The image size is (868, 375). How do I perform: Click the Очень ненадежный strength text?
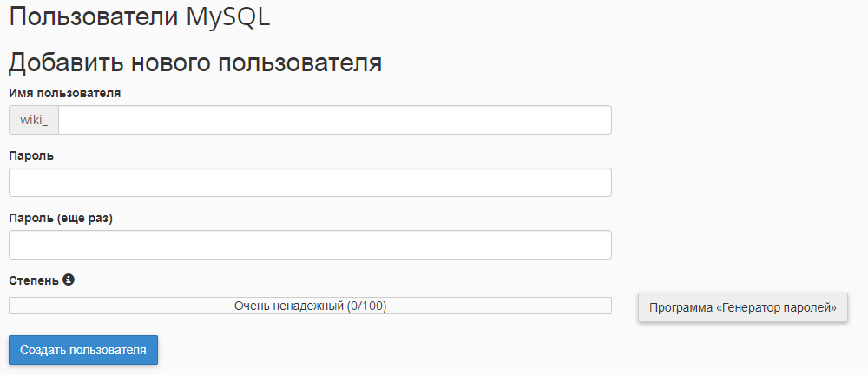(288, 306)
